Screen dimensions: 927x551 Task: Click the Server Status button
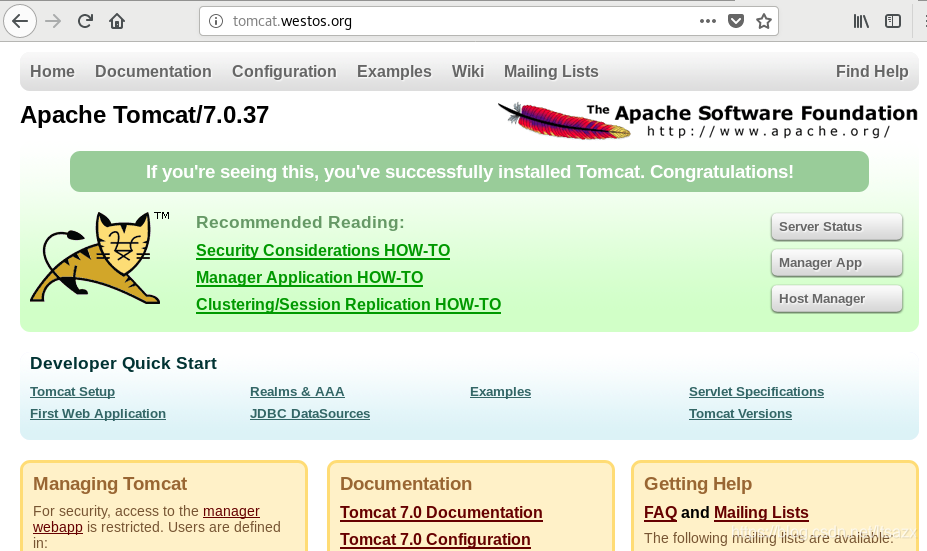(x=837, y=227)
